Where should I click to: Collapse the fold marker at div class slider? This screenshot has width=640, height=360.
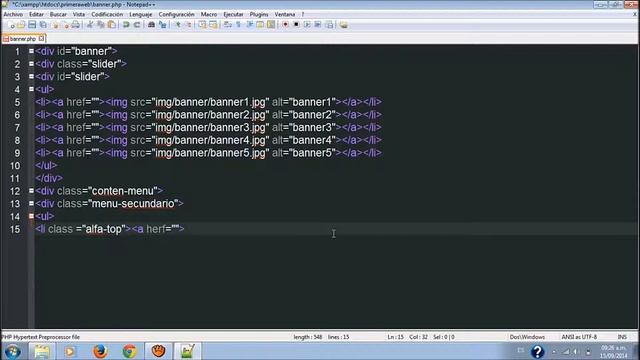pos(31,64)
